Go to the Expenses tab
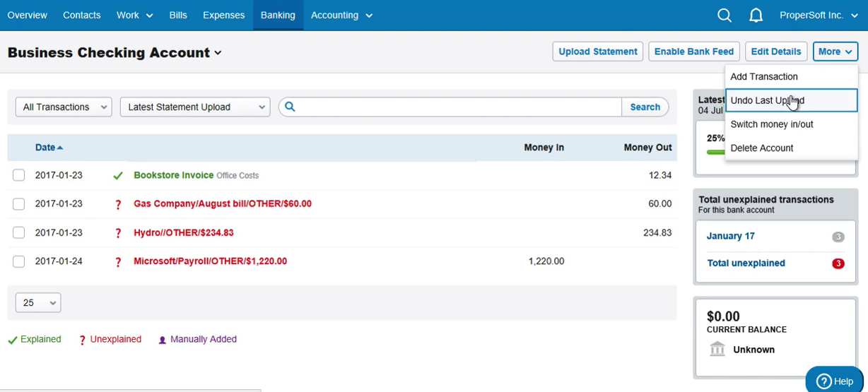Screen dimensions: 868x392 [x=223, y=15]
